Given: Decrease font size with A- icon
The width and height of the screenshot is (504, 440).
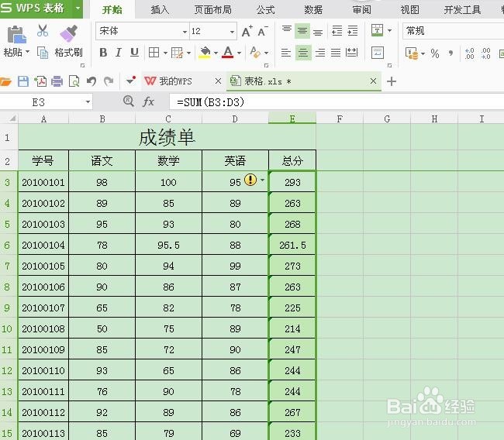Looking at the screenshot, I should [x=263, y=31].
